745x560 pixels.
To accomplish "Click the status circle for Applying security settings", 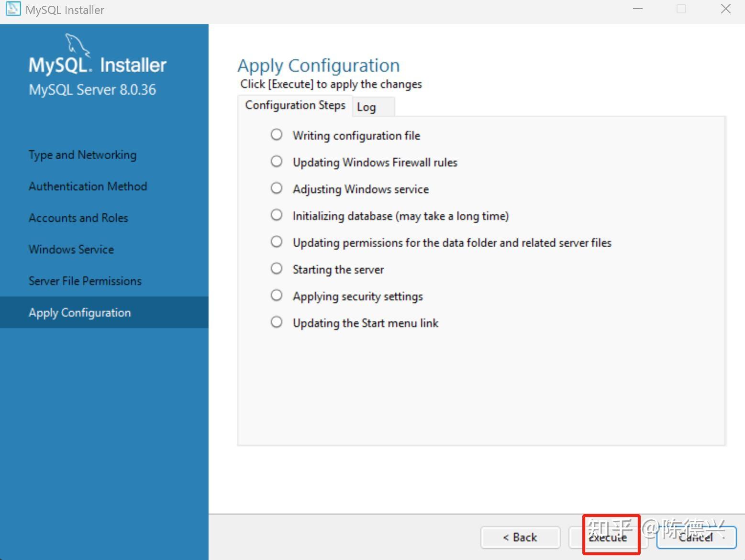I will click(x=277, y=295).
